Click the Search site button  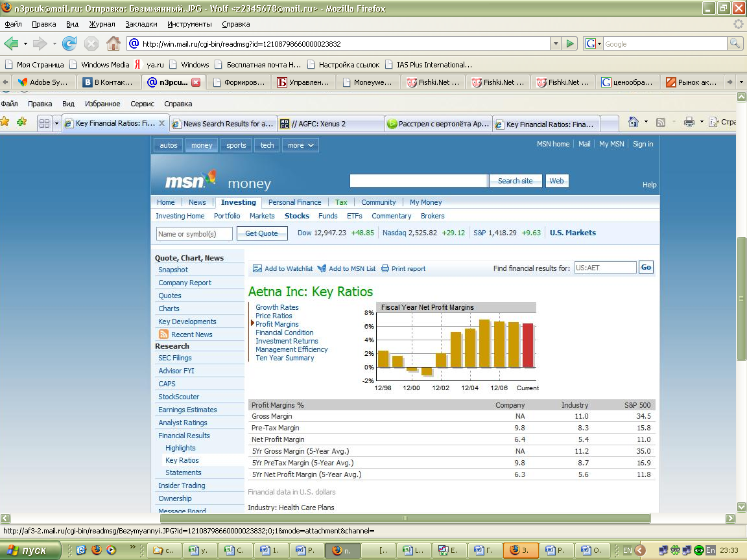coord(515,181)
